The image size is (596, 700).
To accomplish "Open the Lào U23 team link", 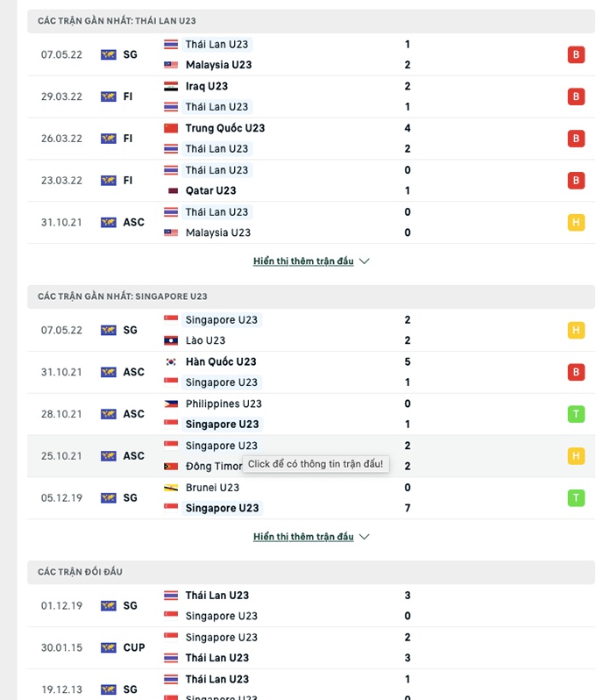I will 205,340.
